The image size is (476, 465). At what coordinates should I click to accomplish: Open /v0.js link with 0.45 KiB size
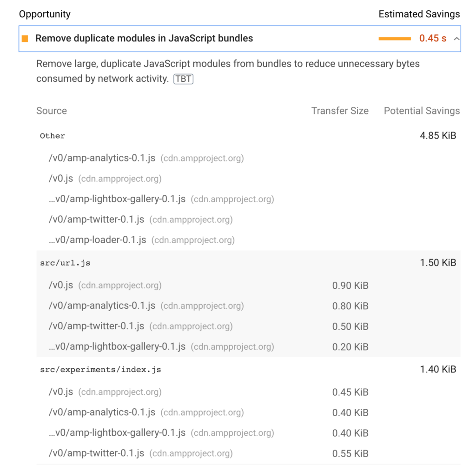pos(61,392)
